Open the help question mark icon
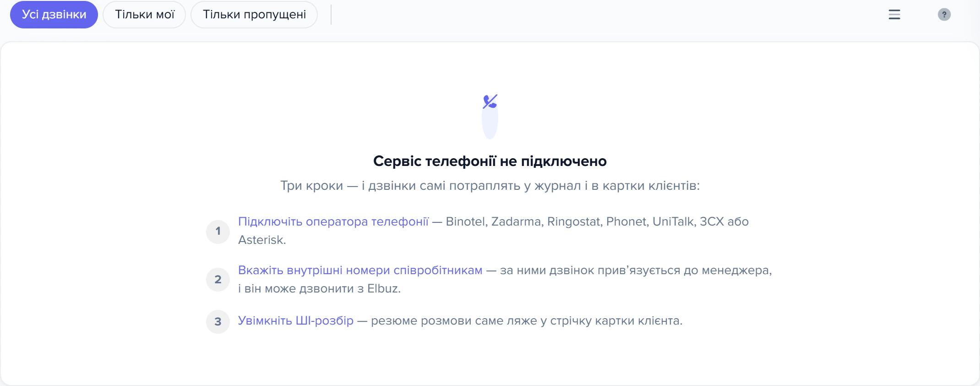980x386 pixels. click(x=944, y=15)
